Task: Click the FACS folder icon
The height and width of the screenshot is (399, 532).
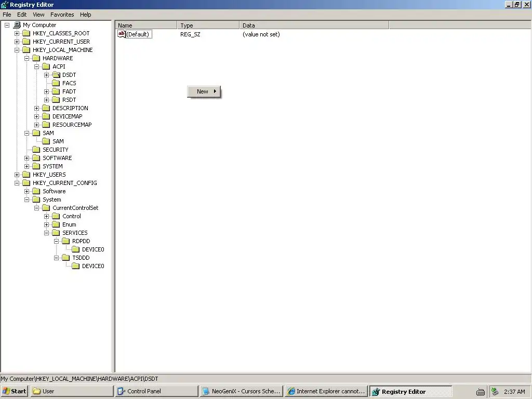Action: pos(56,83)
